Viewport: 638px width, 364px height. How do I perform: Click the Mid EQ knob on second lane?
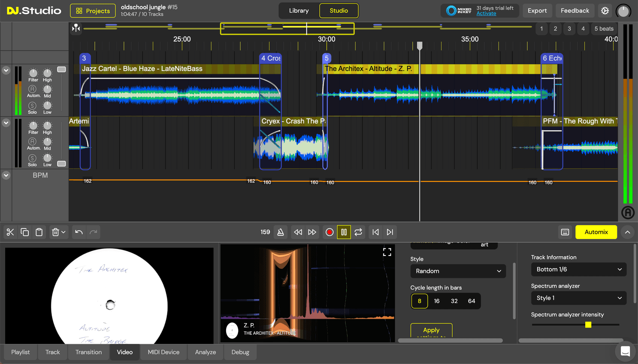tap(47, 141)
